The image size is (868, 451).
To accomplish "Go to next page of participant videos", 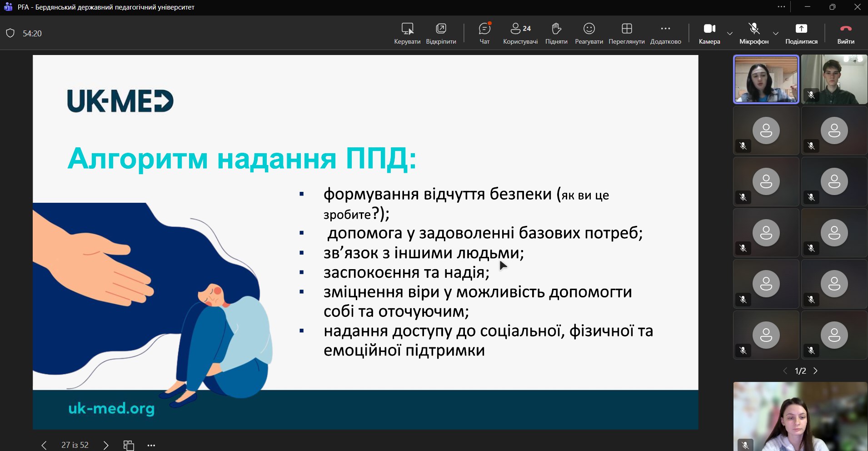I will pyautogui.click(x=816, y=371).
